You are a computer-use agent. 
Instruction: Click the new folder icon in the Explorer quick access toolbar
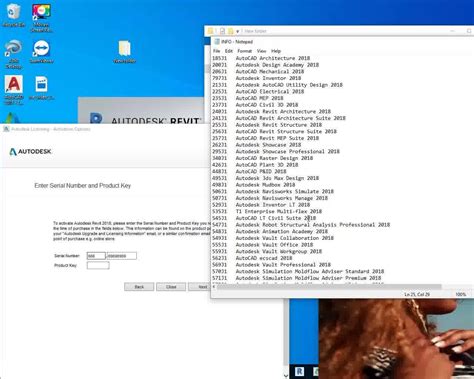(231, 31)
